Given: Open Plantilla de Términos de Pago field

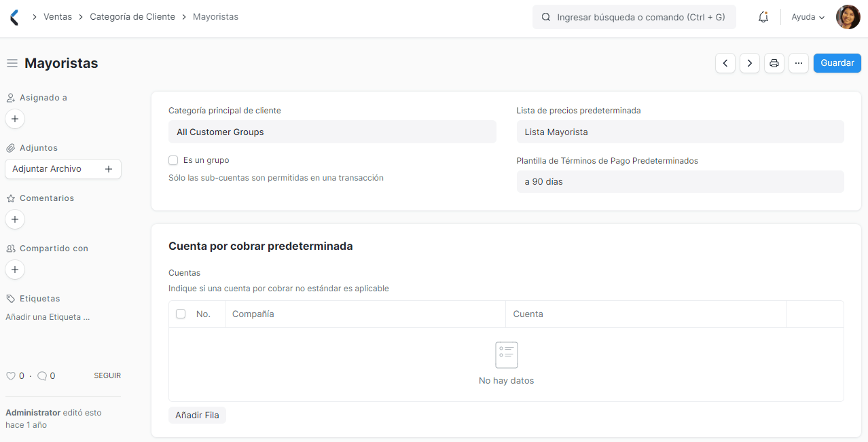Looking at the screenshot, I should click(681, 181).
